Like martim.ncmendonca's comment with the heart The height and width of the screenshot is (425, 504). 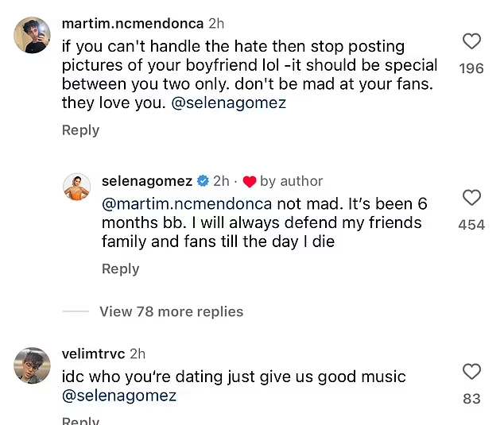coord(471,41)
